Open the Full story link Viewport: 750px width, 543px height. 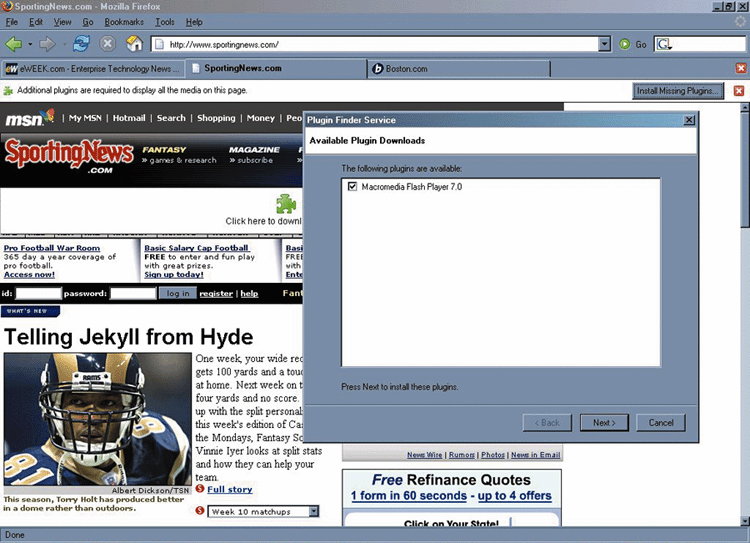coord(230,489)
